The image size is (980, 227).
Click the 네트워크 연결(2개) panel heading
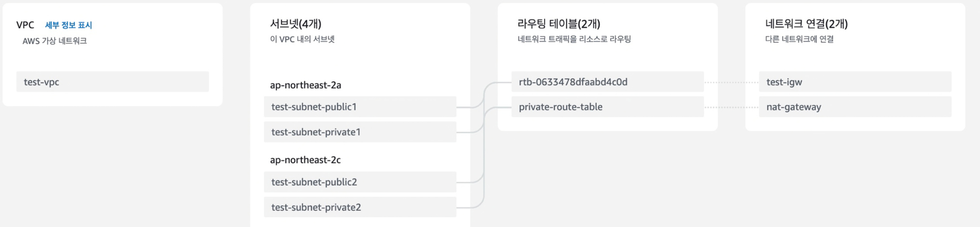coord(807,24)
